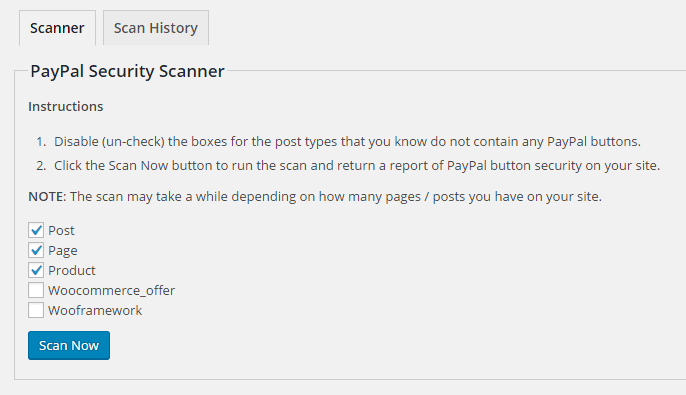Viewport: 686px width, 395px height.
Task: Click the PayPal Security Scanner heading
Action: 127,71
